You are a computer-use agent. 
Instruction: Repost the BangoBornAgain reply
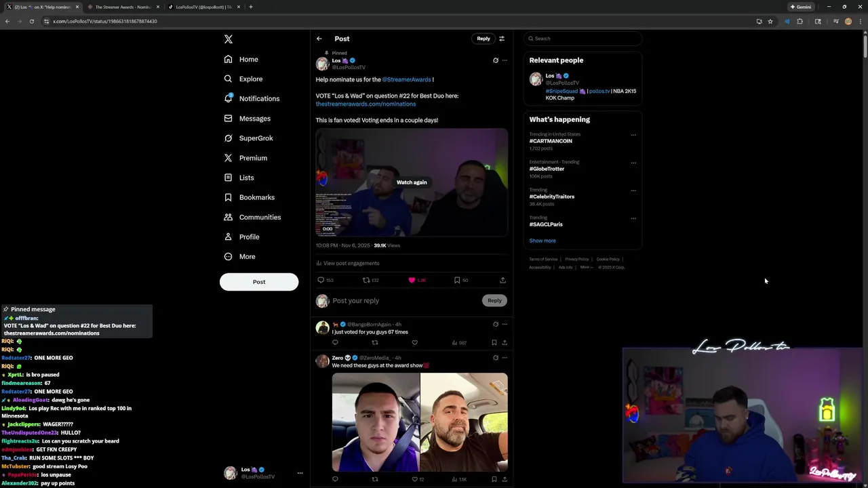pos(374,342)
